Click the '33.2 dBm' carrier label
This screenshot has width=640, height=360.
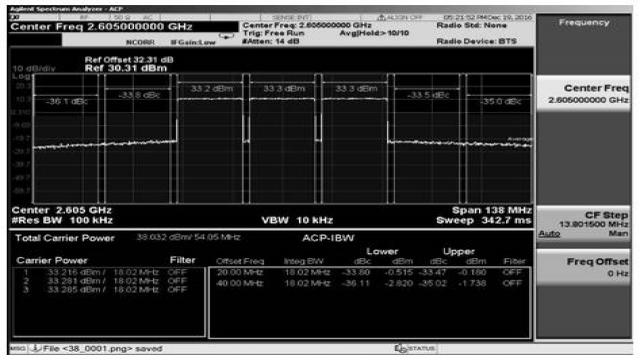[211, 89]
